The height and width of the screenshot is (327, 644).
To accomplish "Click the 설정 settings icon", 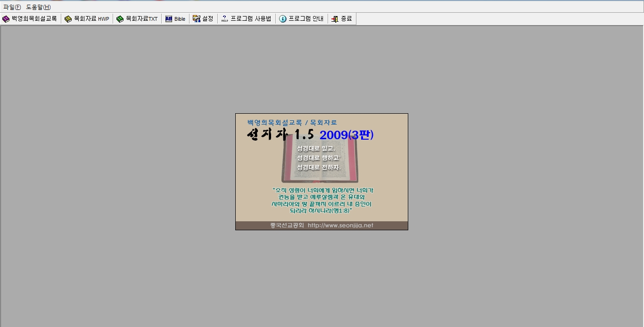I will click(x=196, y=19).
